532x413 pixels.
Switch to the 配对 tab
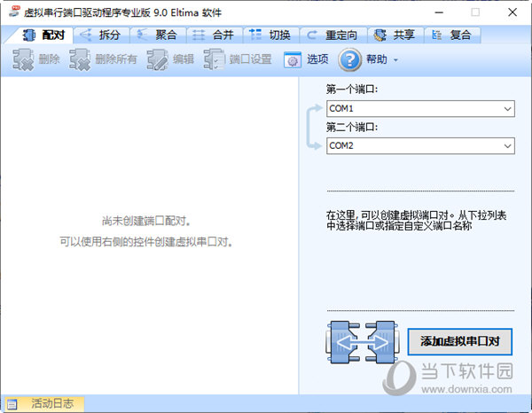click(x=43, y=35)
